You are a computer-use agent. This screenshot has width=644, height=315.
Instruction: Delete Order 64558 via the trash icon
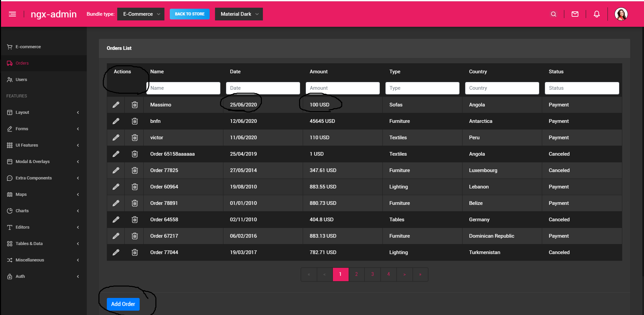point(134,219)
